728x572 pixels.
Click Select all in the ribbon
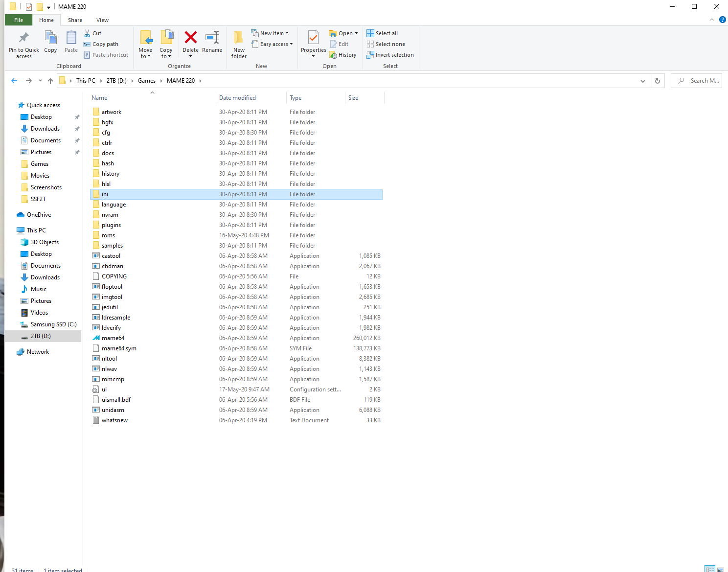click(x=382, y=33)
